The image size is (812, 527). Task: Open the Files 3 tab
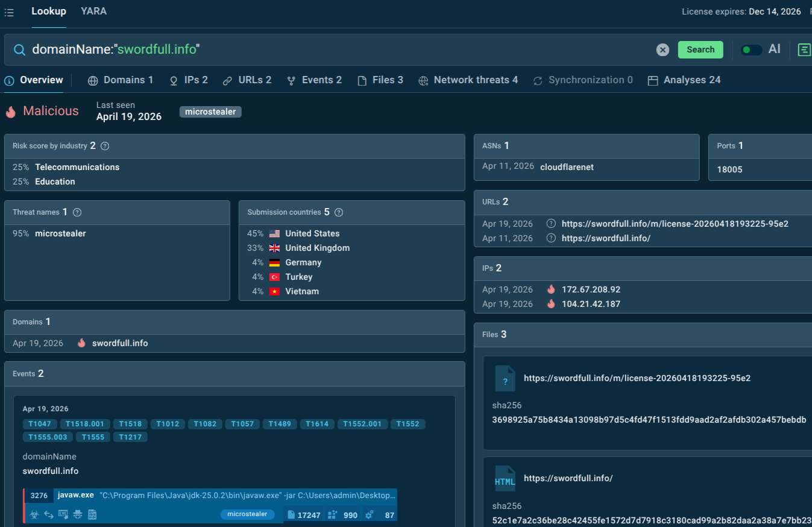click(380, 80)
